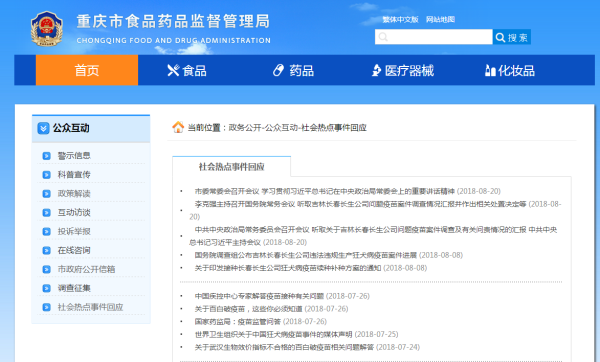The height and width of the screenshot is (362, 600).
Task: Open 繁体中文版 link
Action: click(x=400, y=20)
